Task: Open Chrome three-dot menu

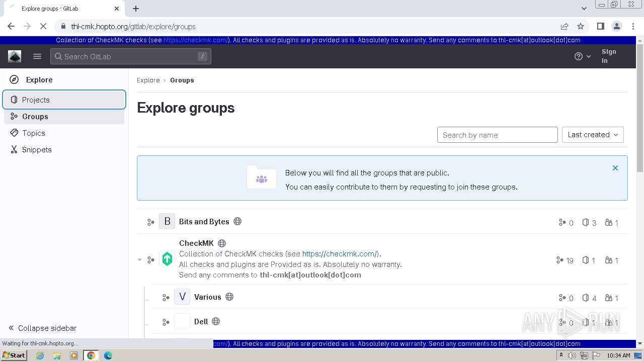Action: pos(632,26)
